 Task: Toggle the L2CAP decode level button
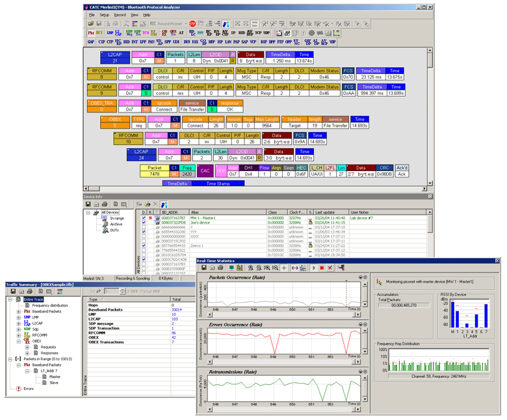click(118, 33)
